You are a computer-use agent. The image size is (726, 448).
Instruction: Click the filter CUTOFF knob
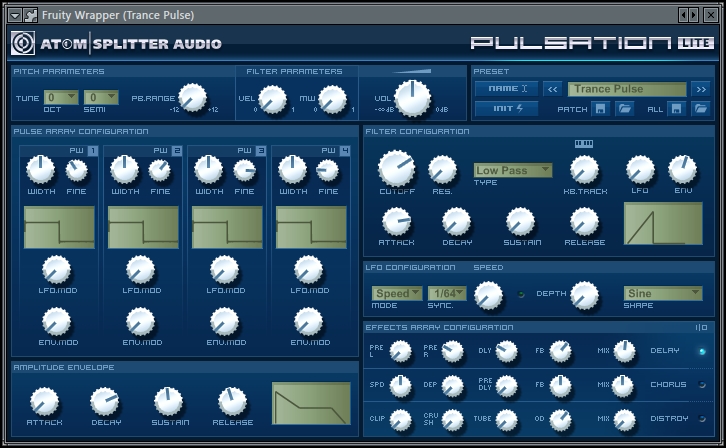(396, 168)
